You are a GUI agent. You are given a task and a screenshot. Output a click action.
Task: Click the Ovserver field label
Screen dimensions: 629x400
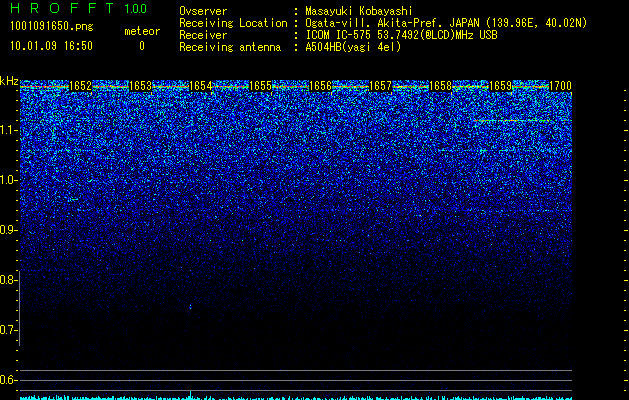click(203, 11)
